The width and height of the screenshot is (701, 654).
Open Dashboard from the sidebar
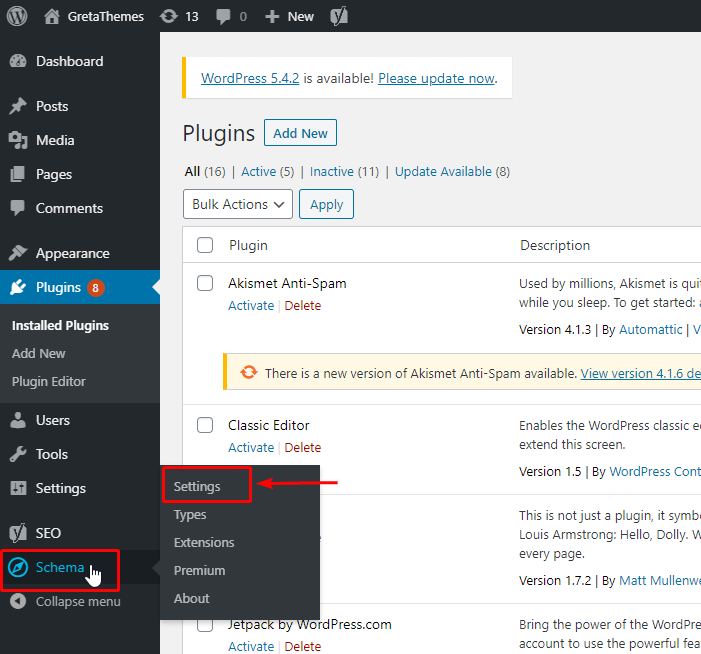(69, 61)
